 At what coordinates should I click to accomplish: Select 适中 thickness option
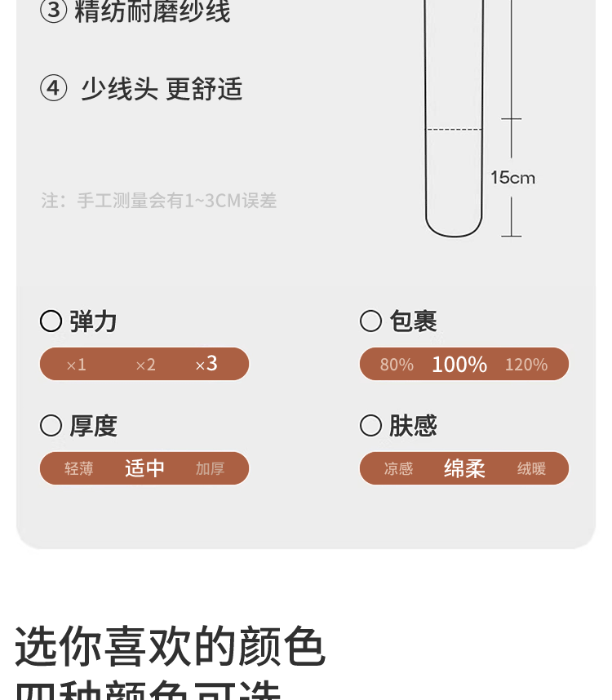(x=145, y=468)
